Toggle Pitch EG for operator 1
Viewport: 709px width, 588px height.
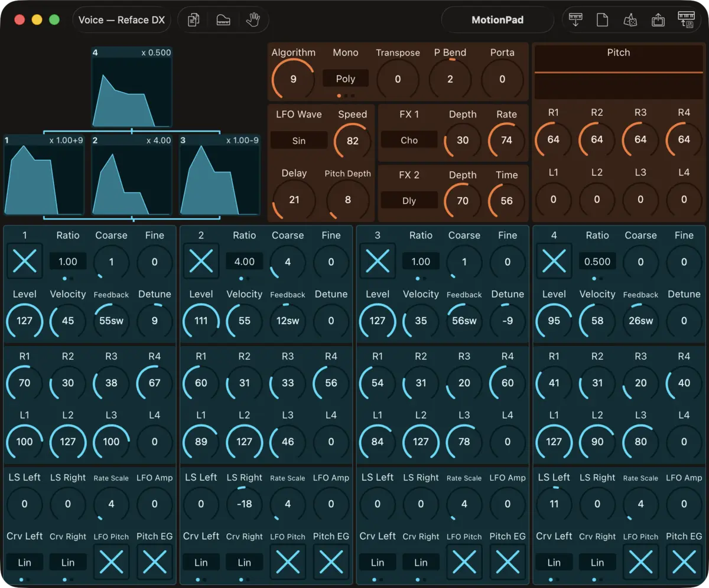coord(155,562)
